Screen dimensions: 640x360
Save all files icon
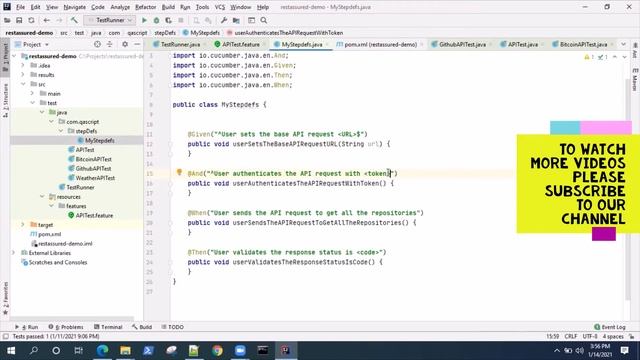coord(19,20)
